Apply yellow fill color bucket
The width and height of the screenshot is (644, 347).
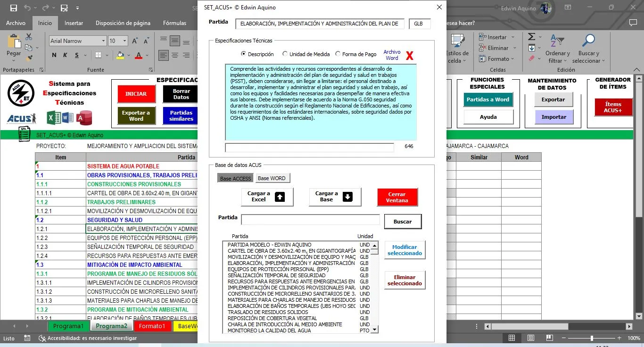click(120, 55)
